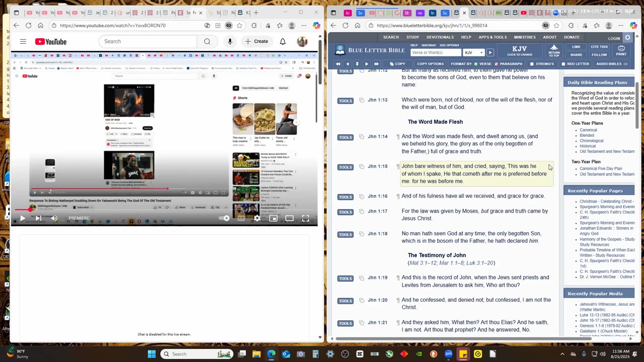Switch YouTube player to miniplayer
The height and width of the screenshot is (362, 644).
273,218
